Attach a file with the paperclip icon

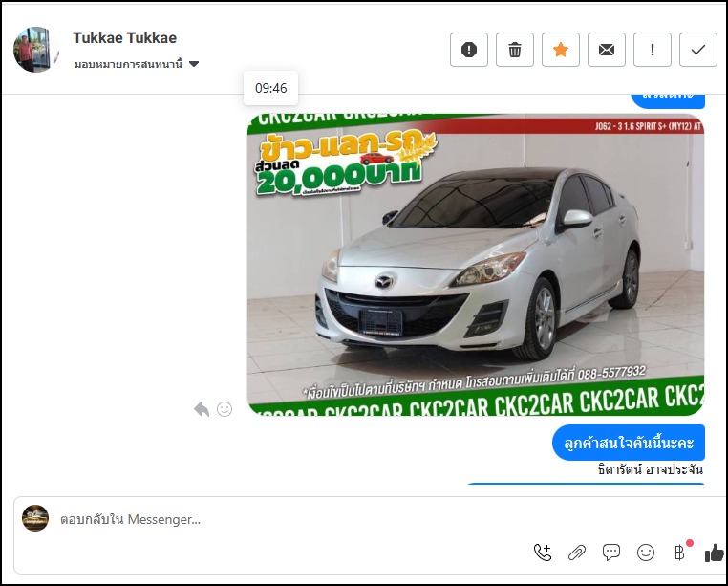click(x=577, y=553)
